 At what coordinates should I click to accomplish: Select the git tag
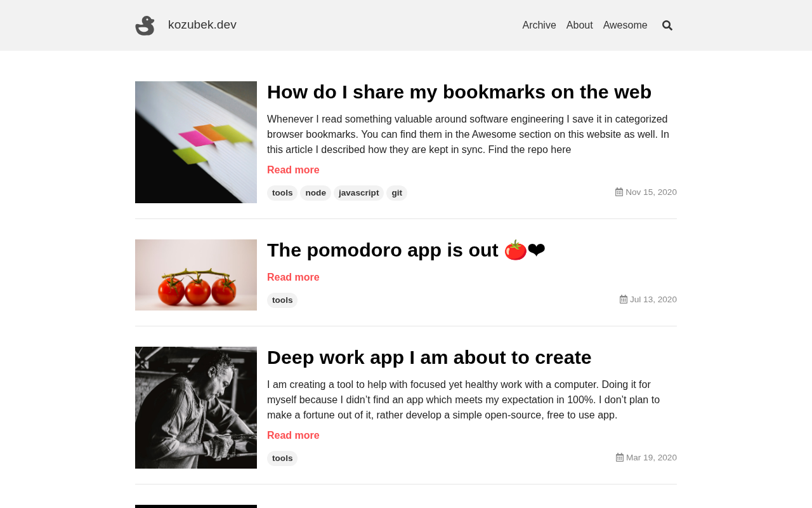pyautogui.click(x=396, y=193)
